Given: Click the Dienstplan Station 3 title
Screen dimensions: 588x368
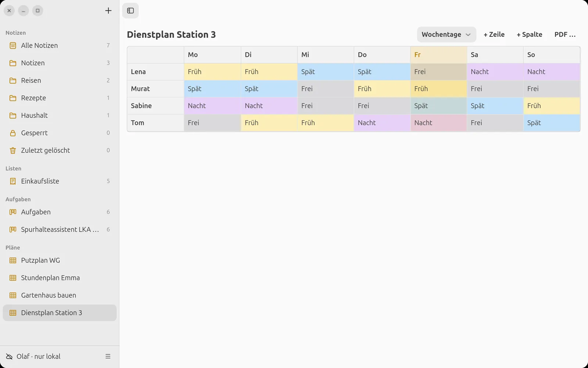Looking at the screenshot, I should (171, 35).
